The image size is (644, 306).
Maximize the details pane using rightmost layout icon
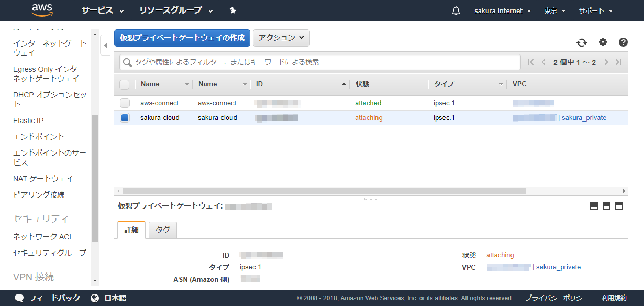point(619,206)
